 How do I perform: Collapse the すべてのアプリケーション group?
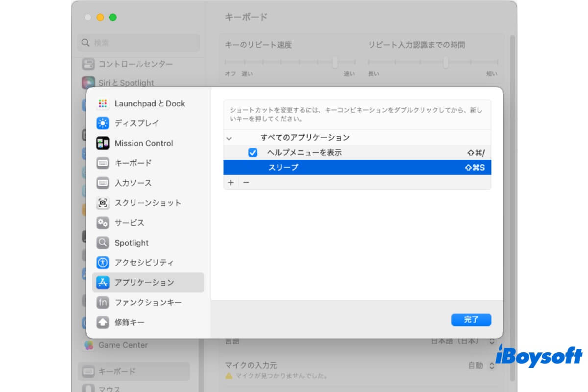tap(229, 138)
